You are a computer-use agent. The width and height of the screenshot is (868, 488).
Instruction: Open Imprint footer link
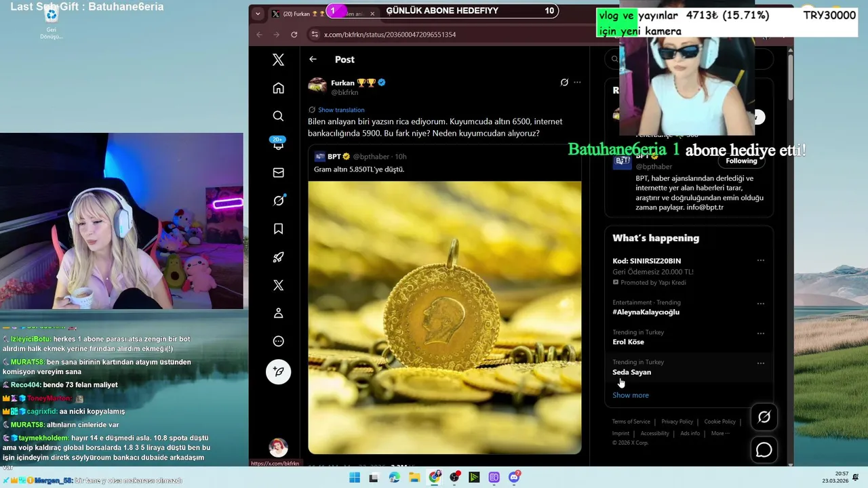click(x=620, y=433)
